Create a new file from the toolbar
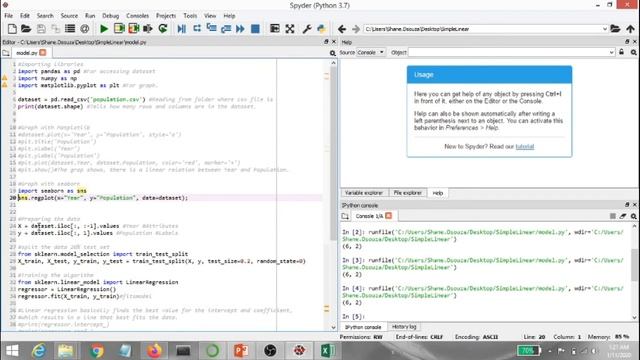 [x=12, y=29]
